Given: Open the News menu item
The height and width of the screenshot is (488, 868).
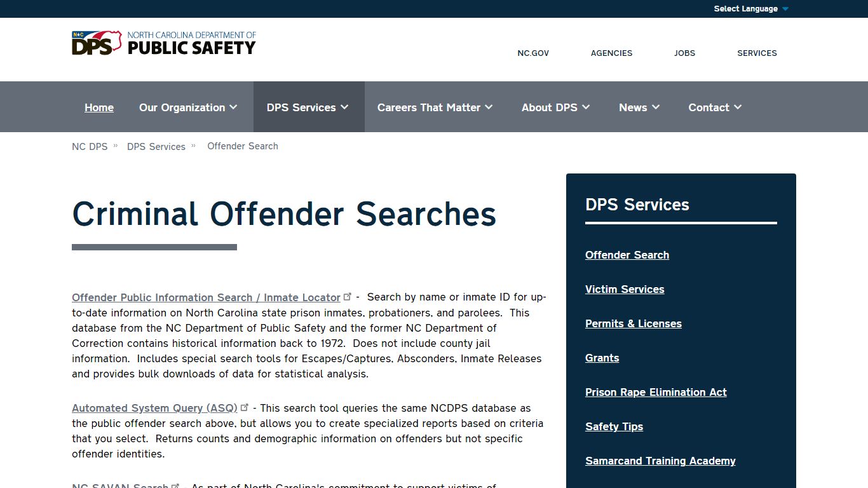Looking at the screenshot, I should tap(633, 107).
